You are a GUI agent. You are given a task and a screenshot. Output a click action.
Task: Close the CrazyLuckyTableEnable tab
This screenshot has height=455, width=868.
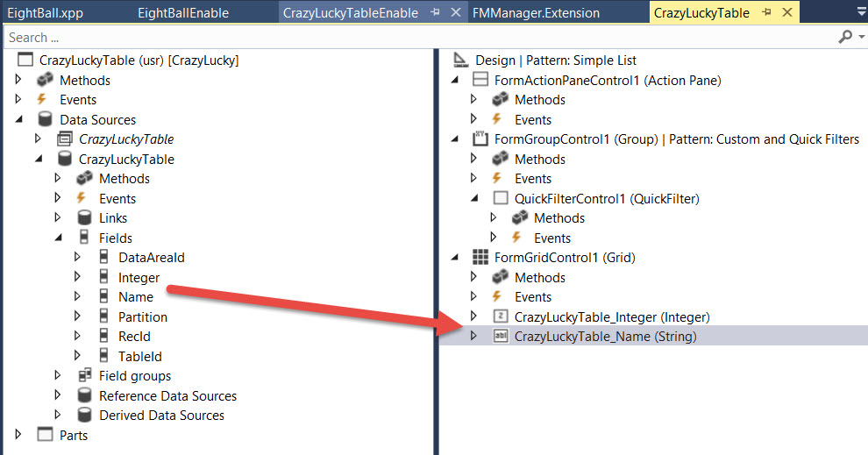coord(455,13)
